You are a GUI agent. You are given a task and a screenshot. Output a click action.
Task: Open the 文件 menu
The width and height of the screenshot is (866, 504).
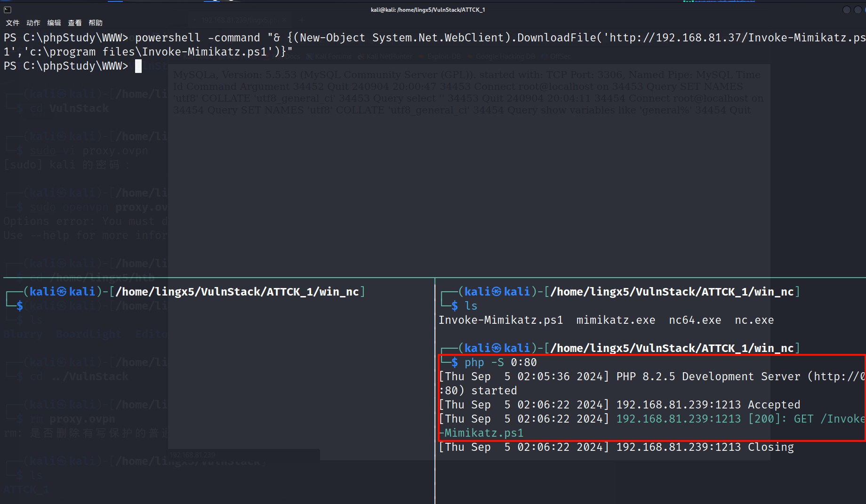tap(13, 23)
